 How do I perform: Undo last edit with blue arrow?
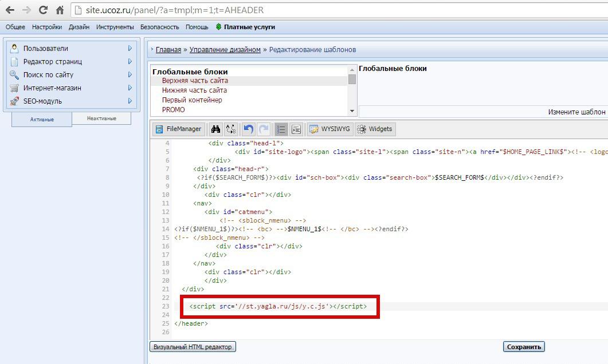(x=249, y=129)
